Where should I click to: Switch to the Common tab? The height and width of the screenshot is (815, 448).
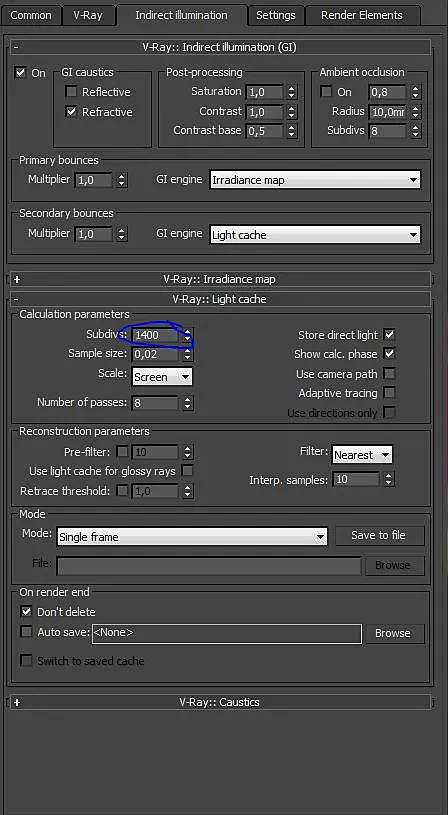(31, 15)
